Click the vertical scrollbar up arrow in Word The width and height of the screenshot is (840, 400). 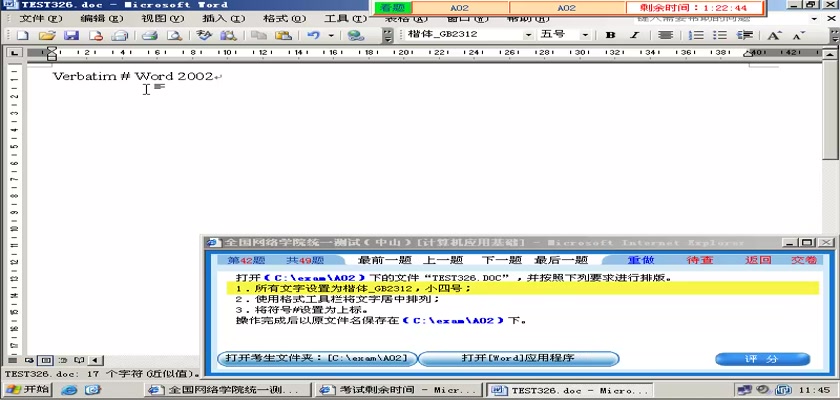(x=831, y=54)
